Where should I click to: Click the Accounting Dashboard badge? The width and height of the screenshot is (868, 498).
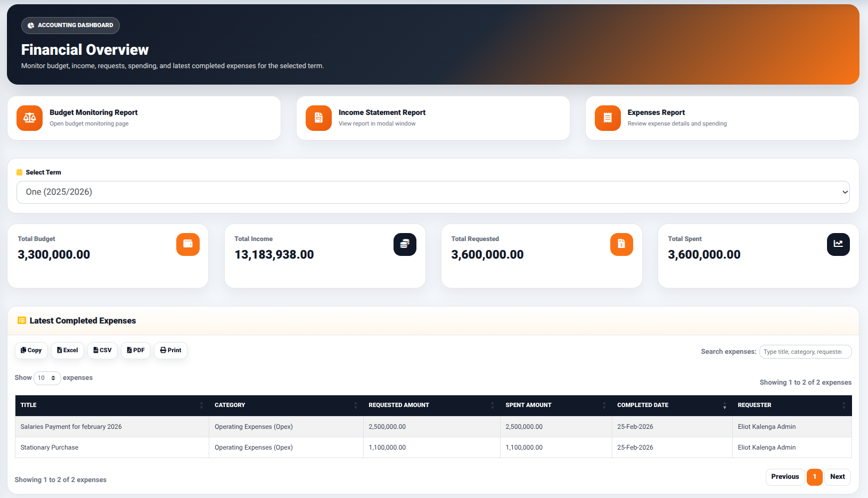tap(70, 25)
